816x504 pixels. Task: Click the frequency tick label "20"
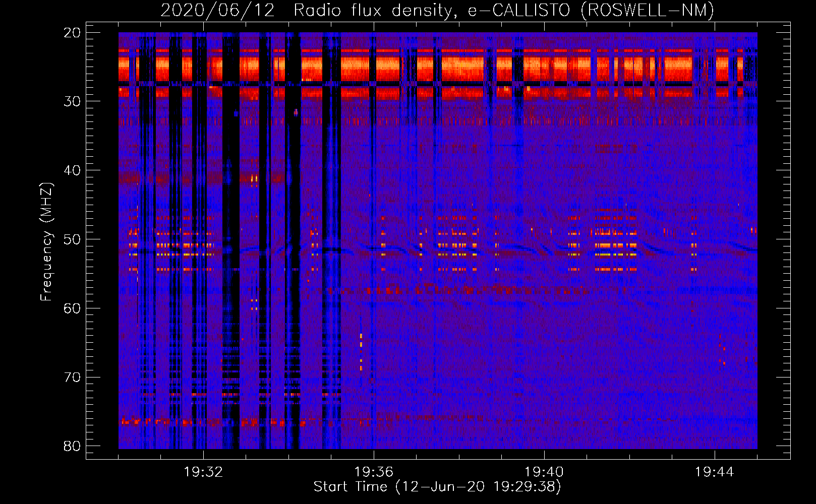[72, 33]
